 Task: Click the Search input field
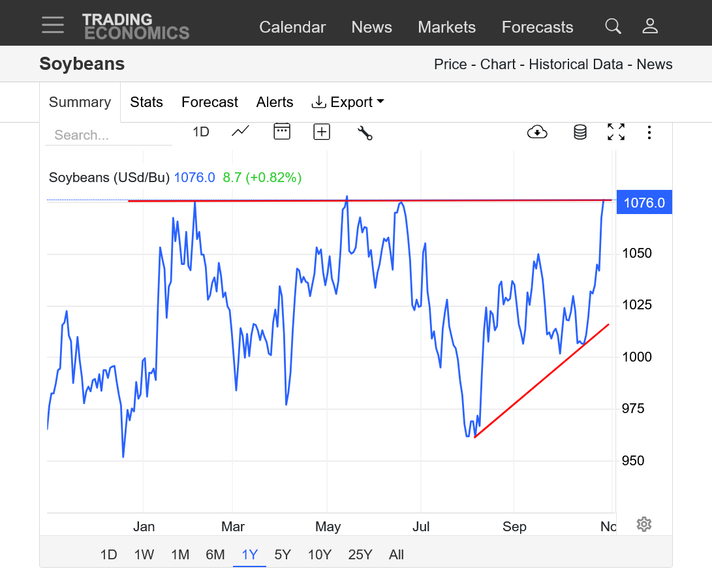click(108, 135)
